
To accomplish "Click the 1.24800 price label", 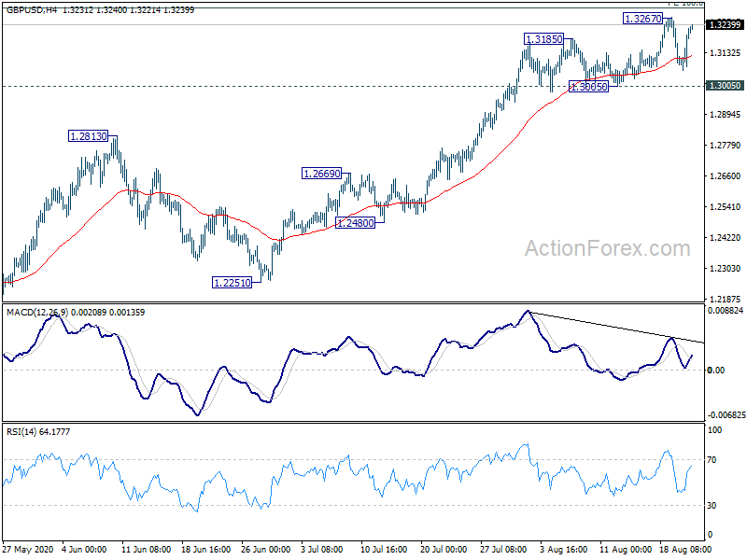I will tap(355, 223).
